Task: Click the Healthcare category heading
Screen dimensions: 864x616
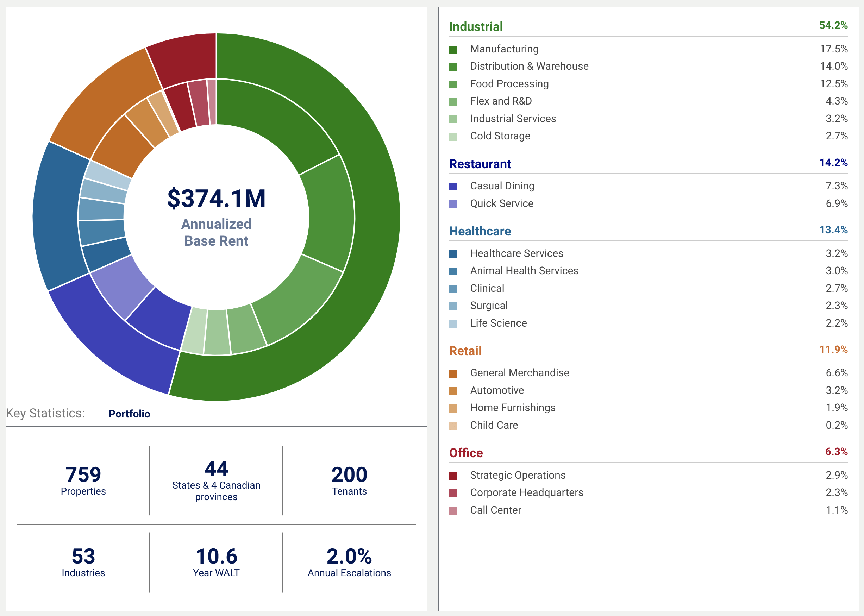Action: 480,231
